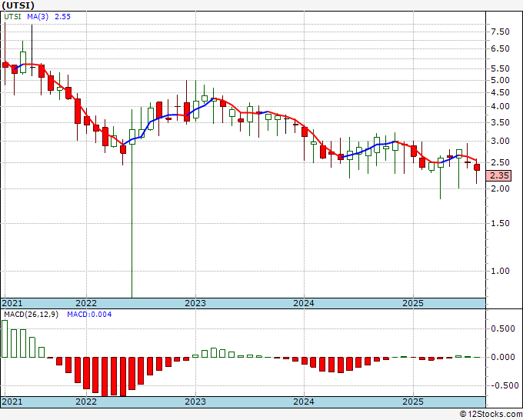The width and height of the screenshot is (523, 420).
Task: Click the 2.00 price axis label
Action: 500,188
